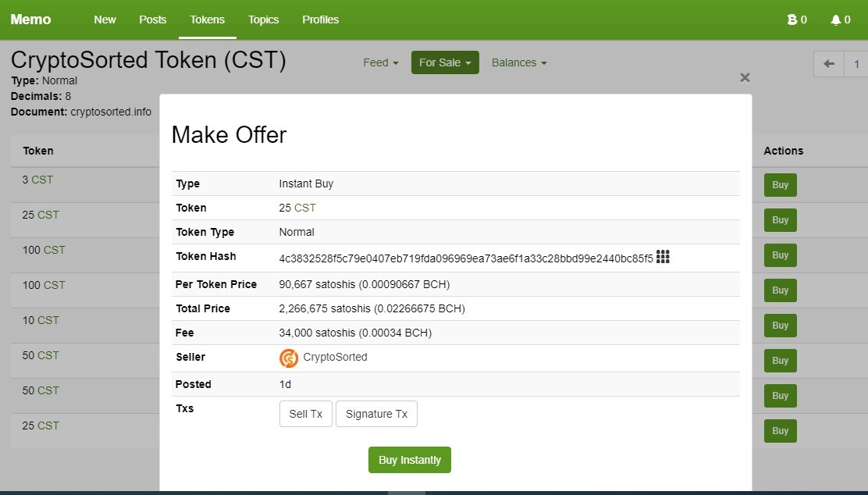Close the Make Offer dialog with X

pos(745,78)
